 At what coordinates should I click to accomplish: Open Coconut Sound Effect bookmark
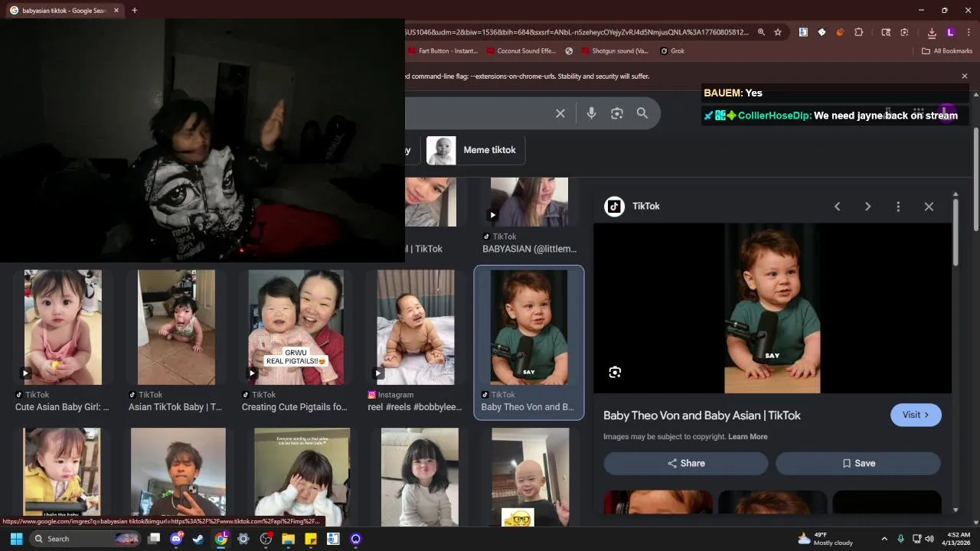point(521,51)
